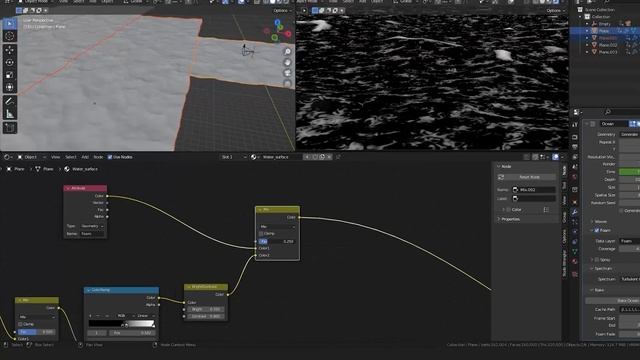Collapse Bake section in Ocean modifier
This screenshot has height=360, width=640.
pyautogui.click(x=597, y=290)
